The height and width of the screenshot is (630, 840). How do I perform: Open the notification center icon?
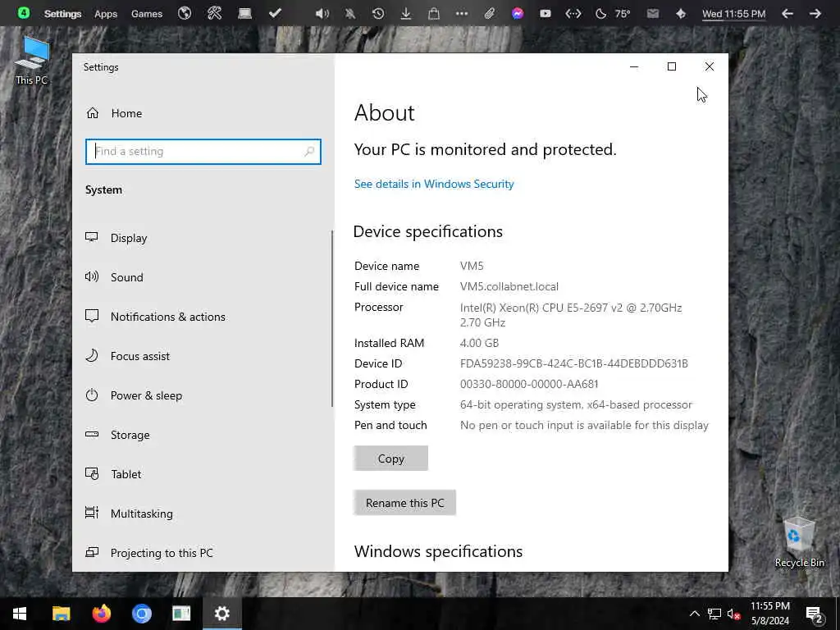point(815,615)
